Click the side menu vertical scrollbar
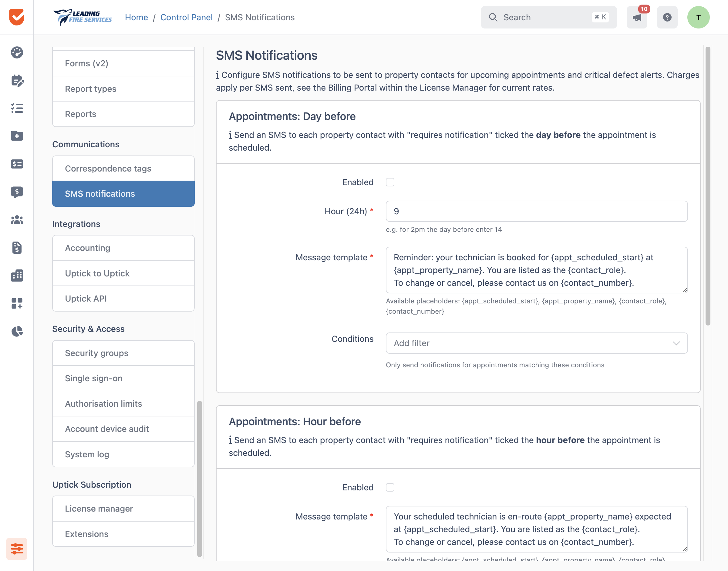 [x=199, y=479]
